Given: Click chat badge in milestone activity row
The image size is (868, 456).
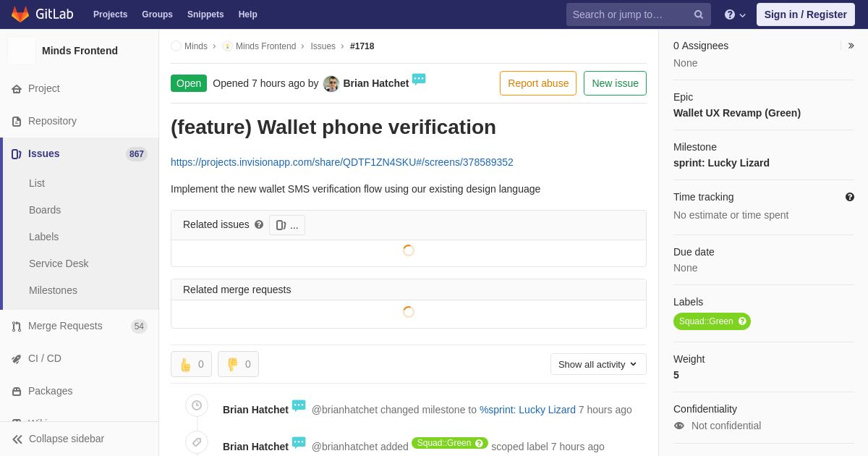Looking at the screenshot, I should (299, 405).
